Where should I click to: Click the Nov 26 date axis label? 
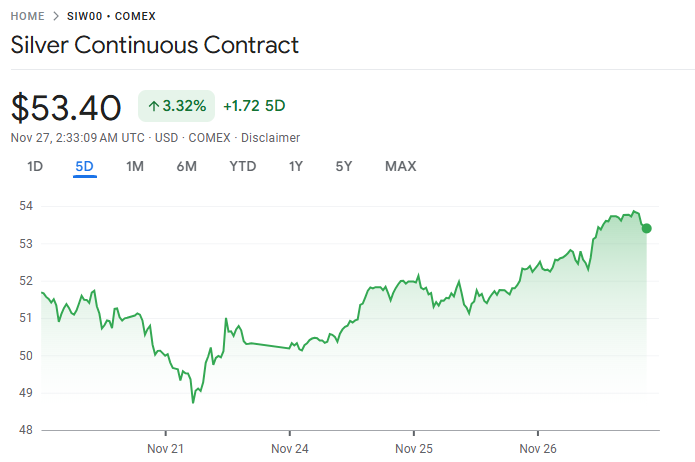coord(537,448)
